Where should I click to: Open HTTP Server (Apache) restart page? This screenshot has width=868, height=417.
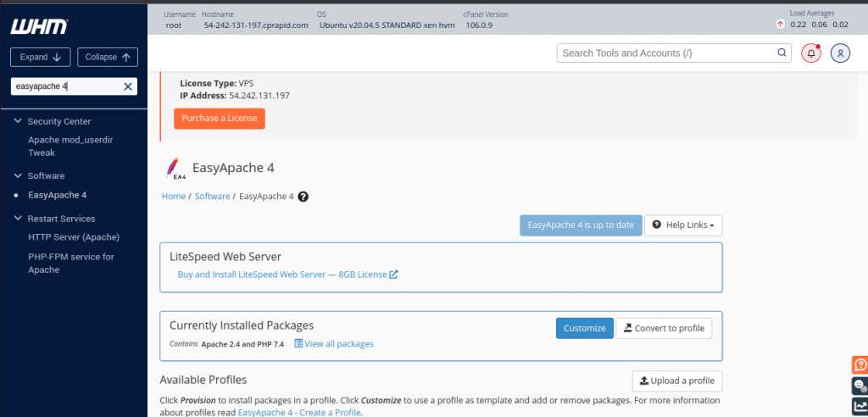(x=74, y=237)
